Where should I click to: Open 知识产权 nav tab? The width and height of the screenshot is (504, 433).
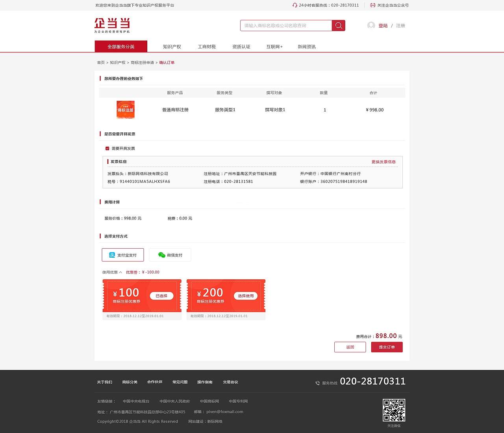172,46
